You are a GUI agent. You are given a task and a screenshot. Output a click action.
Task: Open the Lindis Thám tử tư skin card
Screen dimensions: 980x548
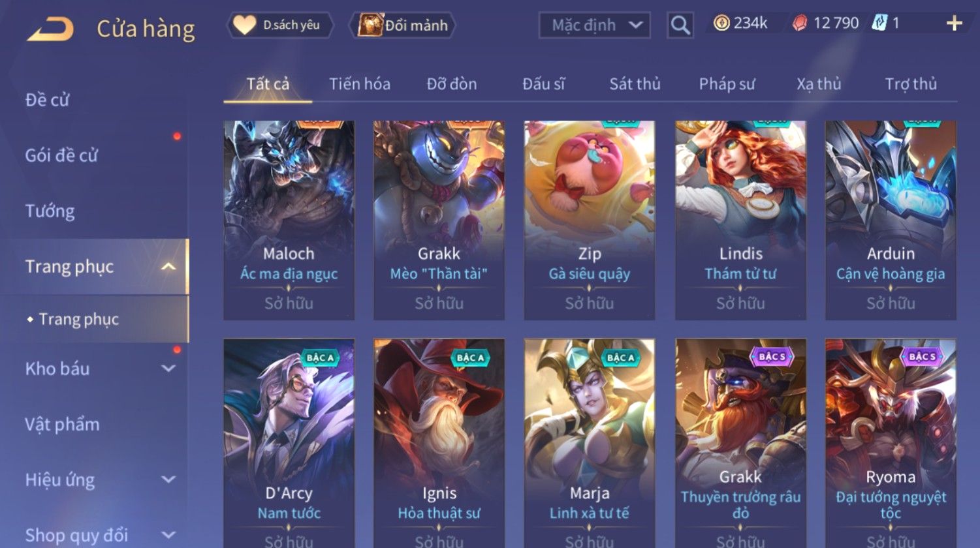pyautogui.click(x=740, y=221)
